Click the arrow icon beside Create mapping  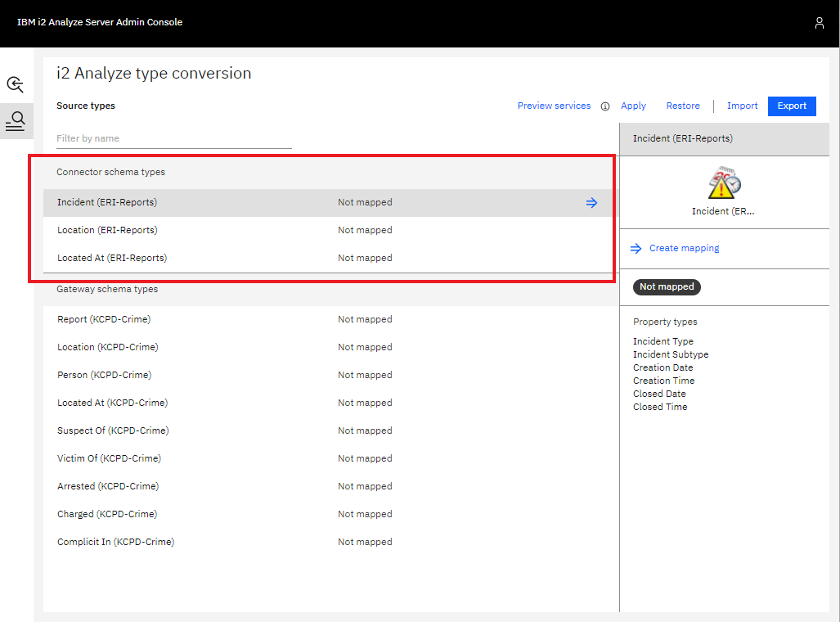[636, 249]
